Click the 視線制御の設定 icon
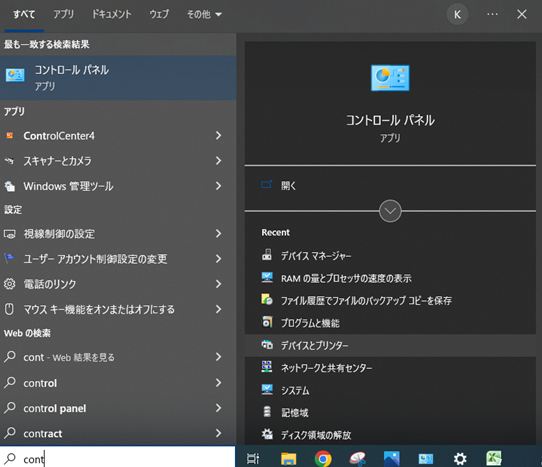This screenshot has width=542, height=467. (10, 234)
